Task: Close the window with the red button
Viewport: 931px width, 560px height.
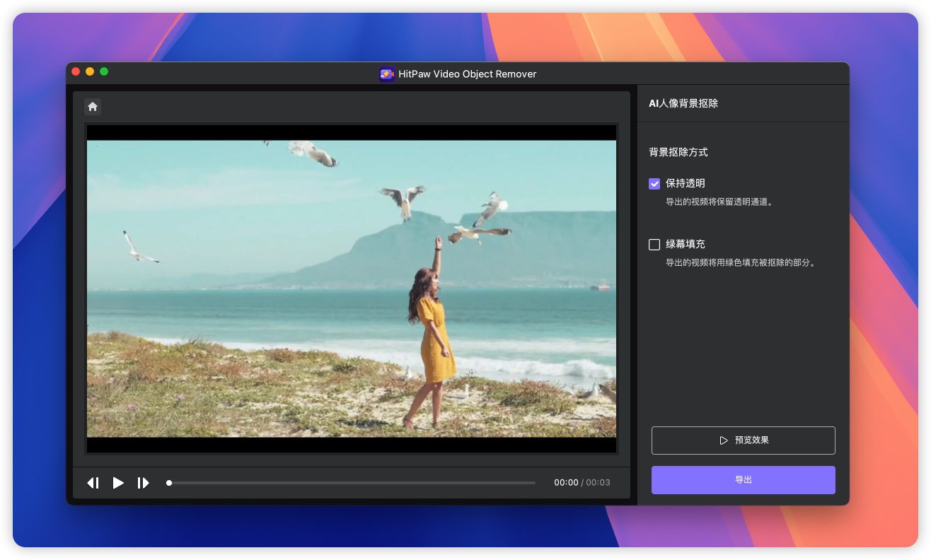Action: 76,71
